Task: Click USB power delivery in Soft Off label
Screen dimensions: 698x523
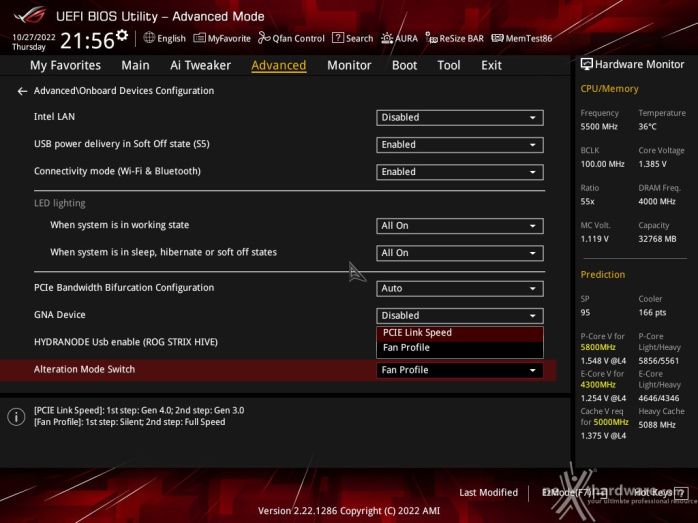Action: click(122, 144)
